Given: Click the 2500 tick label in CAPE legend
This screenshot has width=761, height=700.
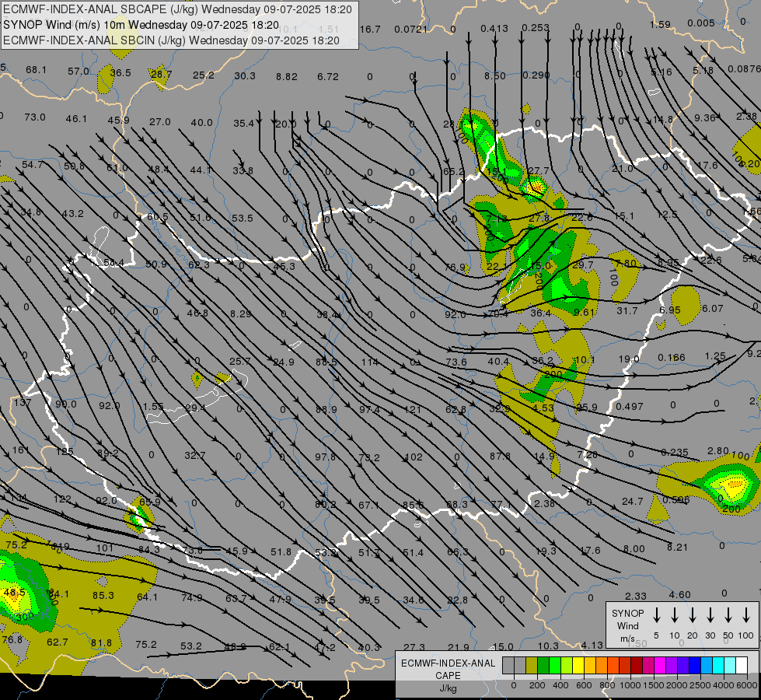Looking at the screenshot, I should (x=700, y=685).
